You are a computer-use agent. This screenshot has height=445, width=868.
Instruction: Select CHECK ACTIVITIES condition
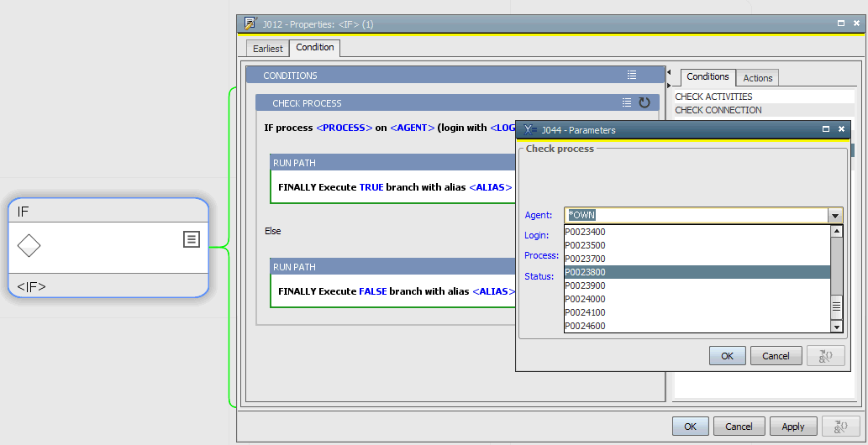(x=764, y=97)
